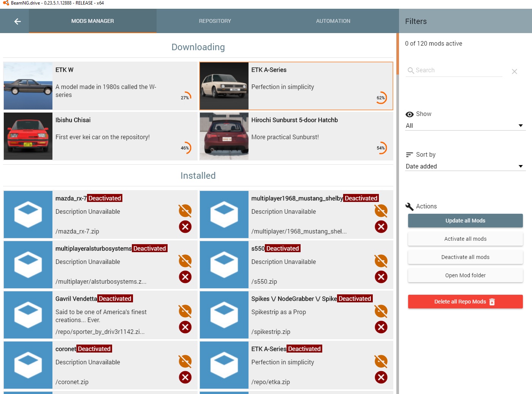Open the Ibishu Chisai red car thumbnail
This screenshot has width=532, height=394.
pos(28,136)
